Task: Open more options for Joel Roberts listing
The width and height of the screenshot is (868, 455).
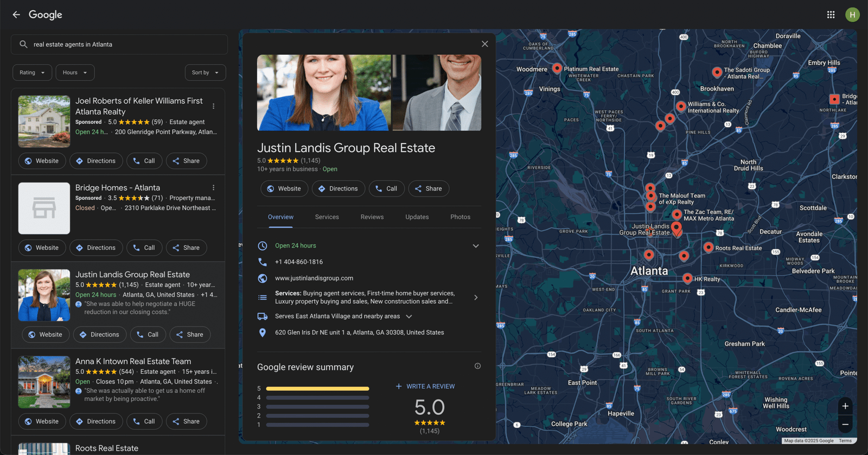Action: coord(214,106)
